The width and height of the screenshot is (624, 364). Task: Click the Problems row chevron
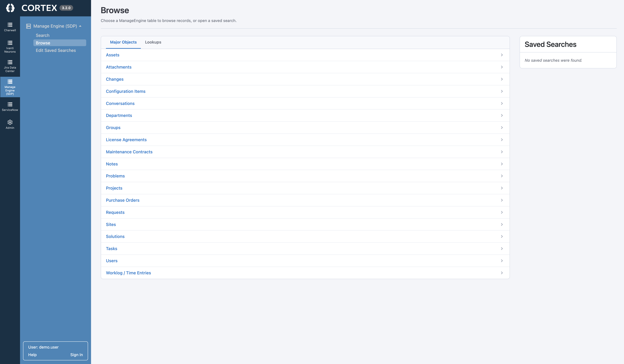tap(502, 176)
